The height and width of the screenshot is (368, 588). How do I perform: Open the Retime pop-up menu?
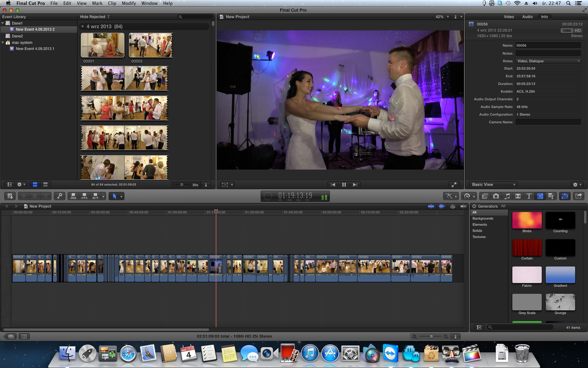click(x=469, y=196)
